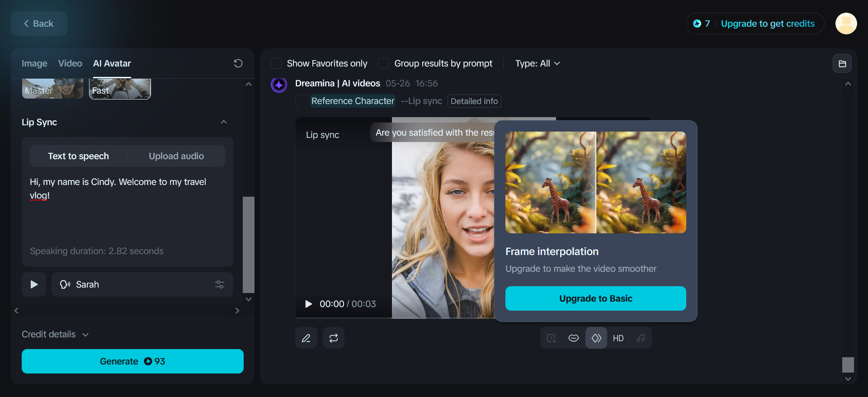868x397 pixels.
Task: Click the music note soundtrack icon
Action: coord(641,338)
